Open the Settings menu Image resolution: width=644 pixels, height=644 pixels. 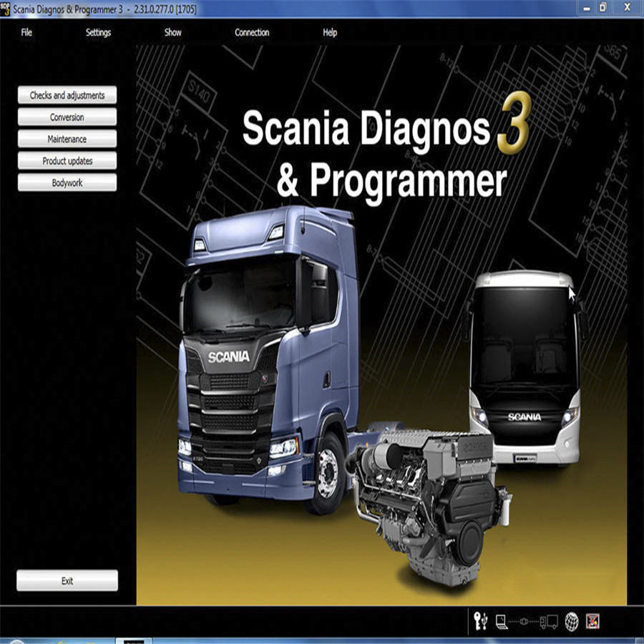(x=98, y=32)
